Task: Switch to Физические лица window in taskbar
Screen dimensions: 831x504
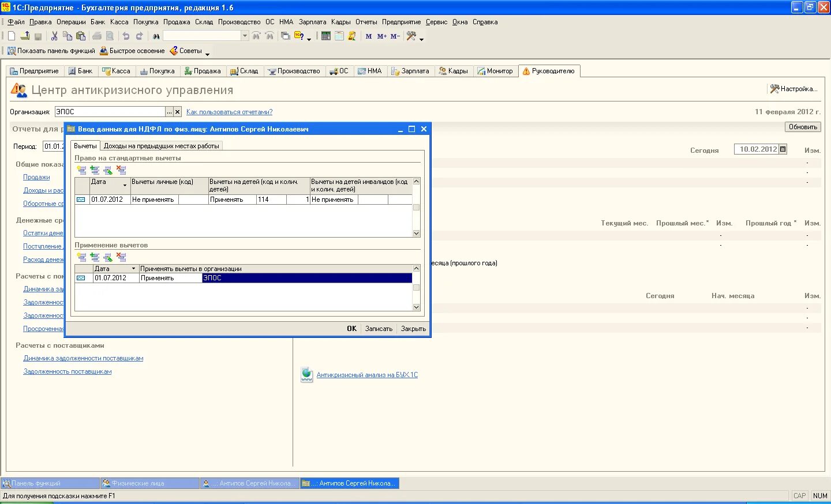Action: click(149, 483)
